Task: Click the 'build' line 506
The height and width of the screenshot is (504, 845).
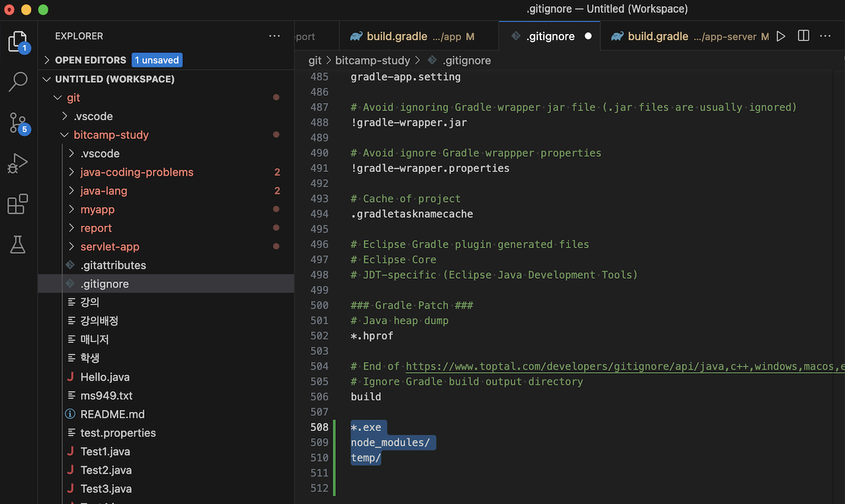Action: tap(366, 397)
